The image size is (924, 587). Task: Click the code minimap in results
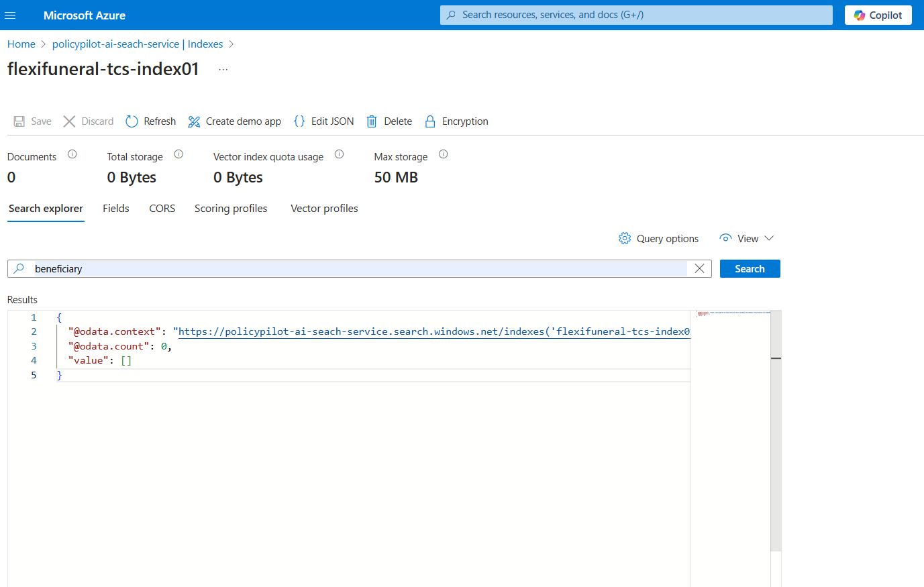tap(731, 313)
